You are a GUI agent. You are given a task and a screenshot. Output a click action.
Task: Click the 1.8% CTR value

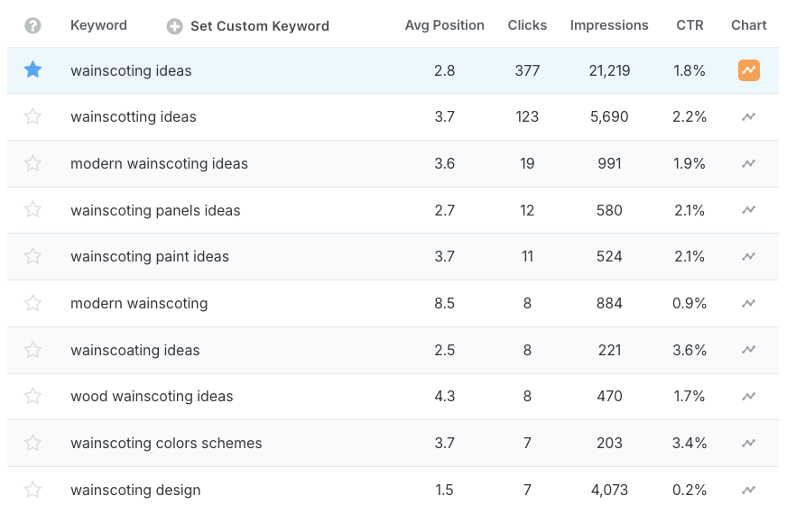pos(690,70)
